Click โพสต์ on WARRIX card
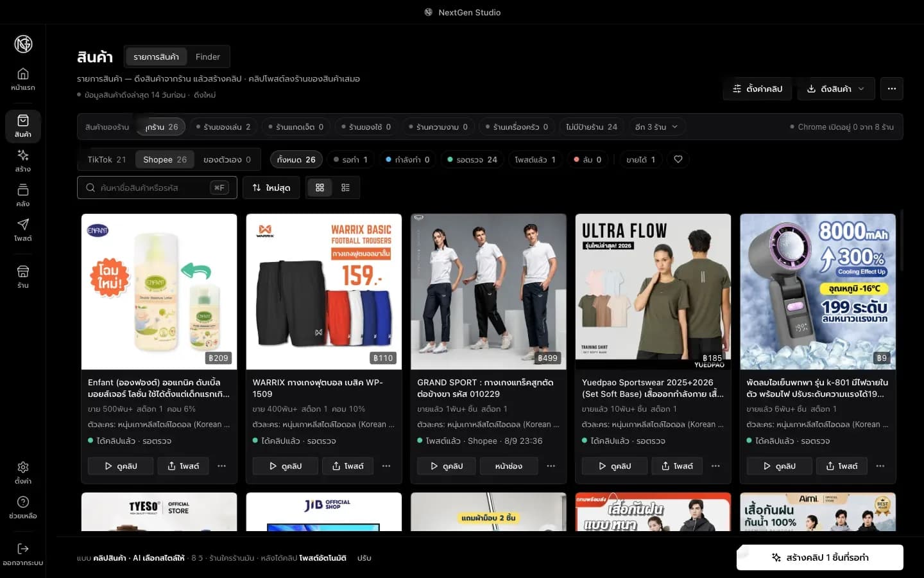 pyautogui.click(x=347, y=466)
